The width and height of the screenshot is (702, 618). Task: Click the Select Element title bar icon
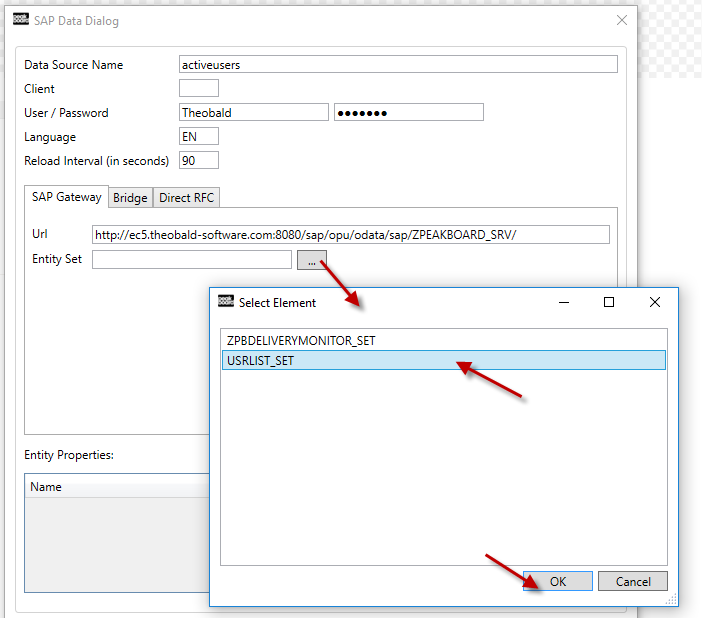(x=226, y=301)
